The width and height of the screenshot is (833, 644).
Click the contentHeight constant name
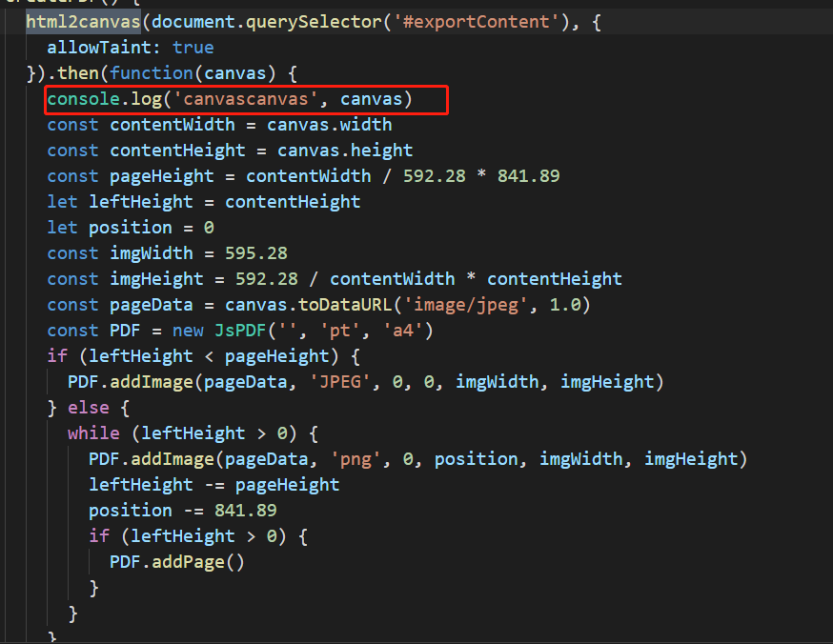coord(177,150)
